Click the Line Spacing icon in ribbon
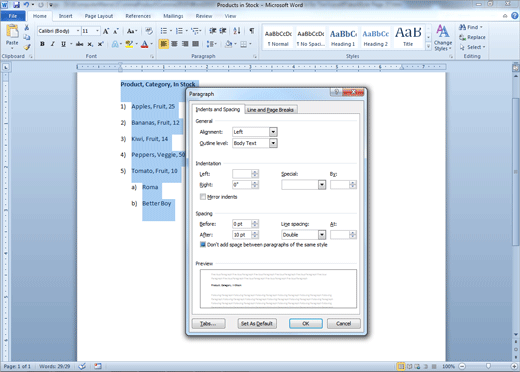The height and width of the screenshot is (372, 520). [x=210, y=44]
